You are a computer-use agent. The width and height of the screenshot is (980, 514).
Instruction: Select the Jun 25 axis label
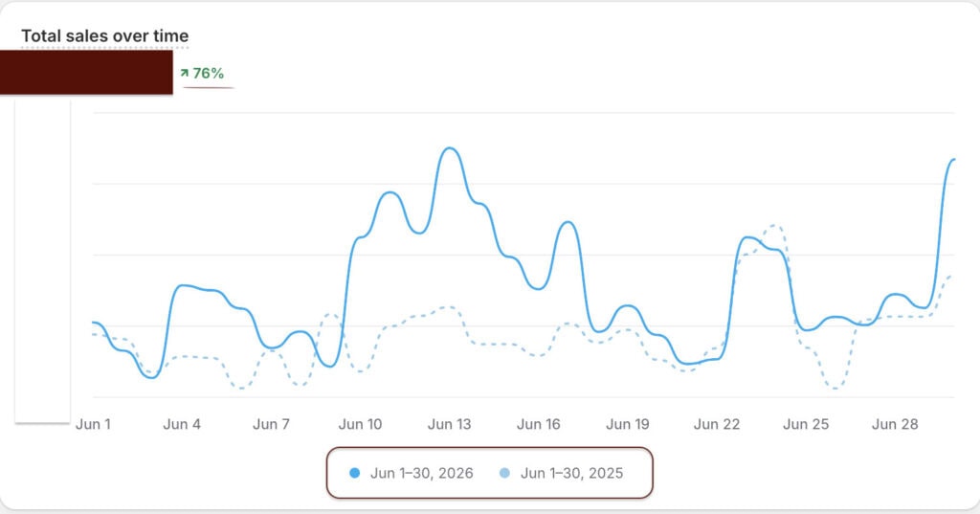click(806, 424)
